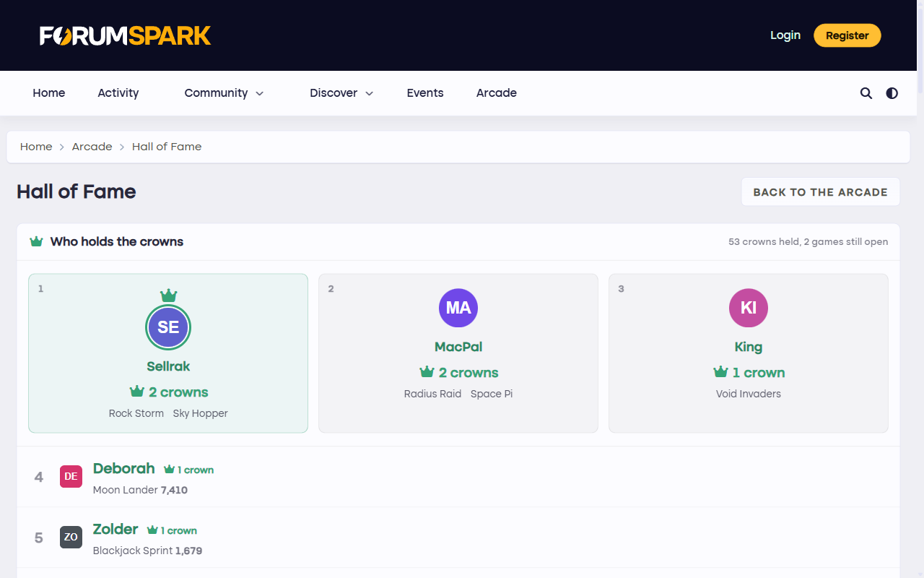Click the page's vertical scrollbar
The height and width of the screenshot is (578, 924).
(x=920, y=289)
